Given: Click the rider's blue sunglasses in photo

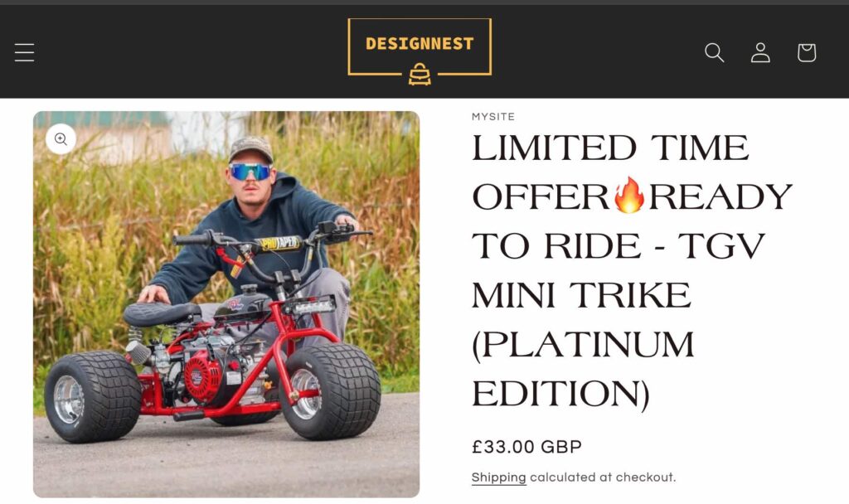Looking at the screenshot, I should [x=250, y=172].
